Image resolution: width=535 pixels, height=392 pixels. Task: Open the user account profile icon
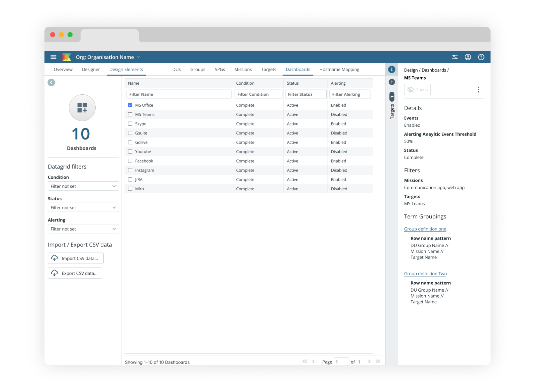[468, 57]
